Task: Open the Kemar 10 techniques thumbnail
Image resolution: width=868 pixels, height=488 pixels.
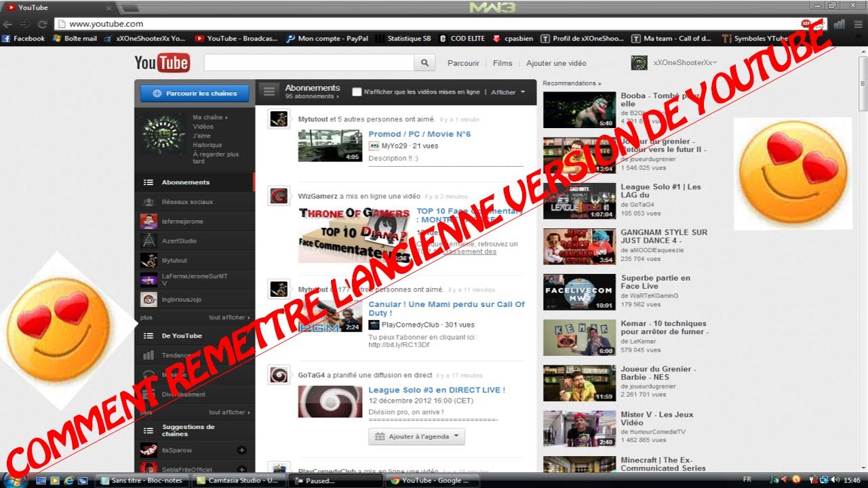Action: coord(579,338)
